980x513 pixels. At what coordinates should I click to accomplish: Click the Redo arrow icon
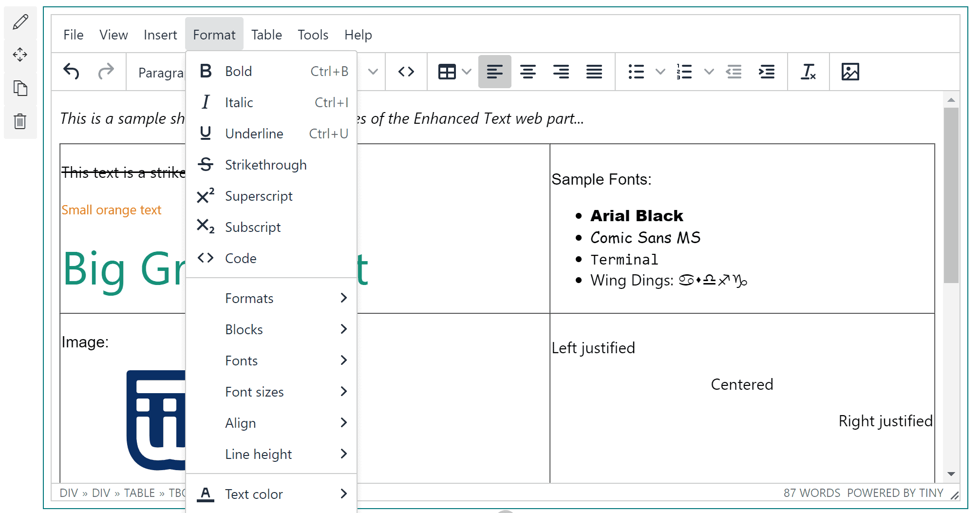click(106, 72)
